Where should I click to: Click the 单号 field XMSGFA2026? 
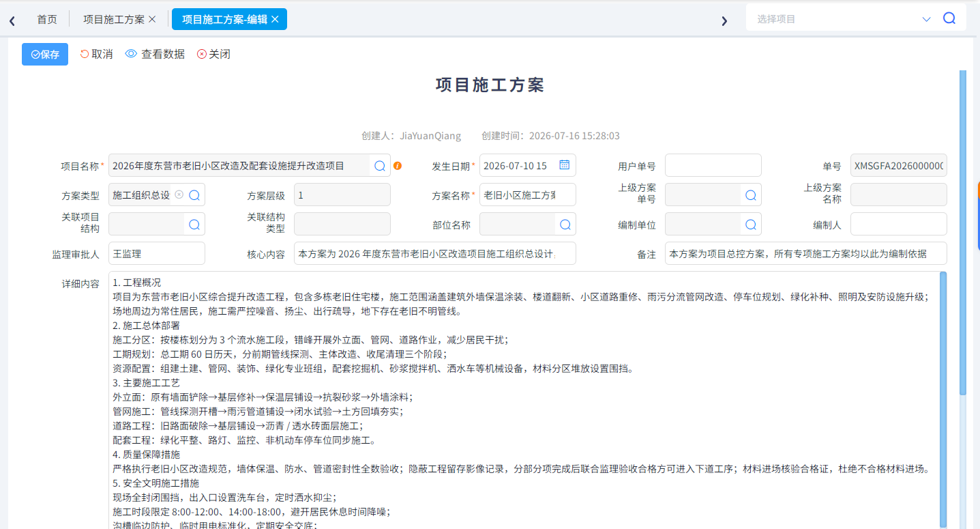point(898,165)
